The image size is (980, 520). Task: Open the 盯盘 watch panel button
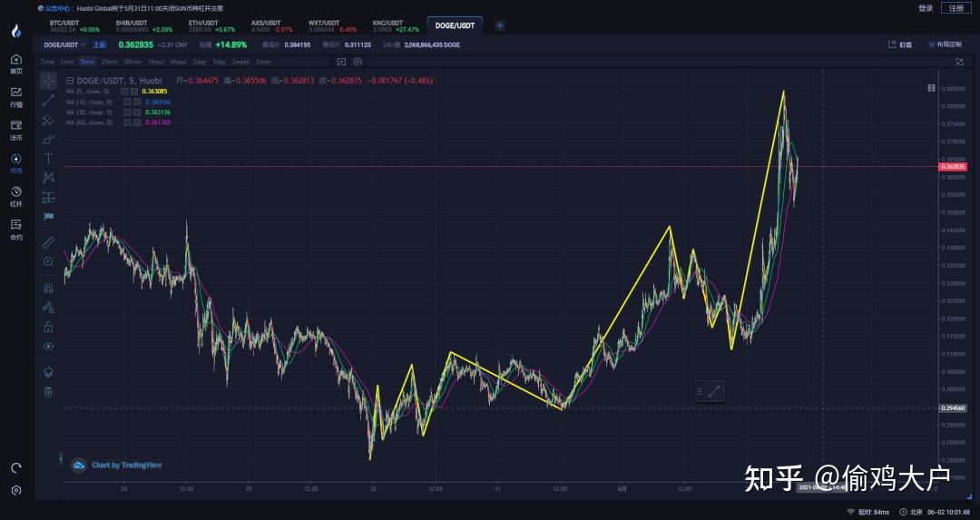point(900,45)
